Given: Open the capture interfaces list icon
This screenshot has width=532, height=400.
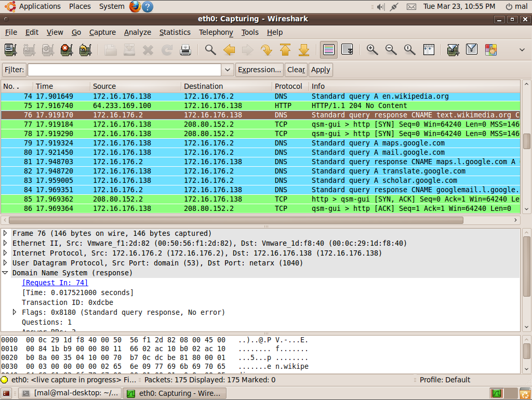Looking at the screenshot, I should pos(10,50).
